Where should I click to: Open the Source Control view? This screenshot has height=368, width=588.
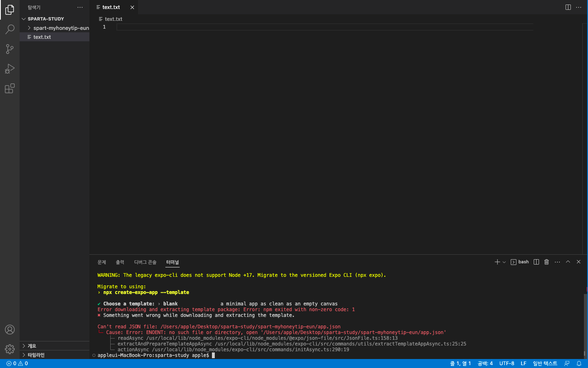click(x=10, y=49)
